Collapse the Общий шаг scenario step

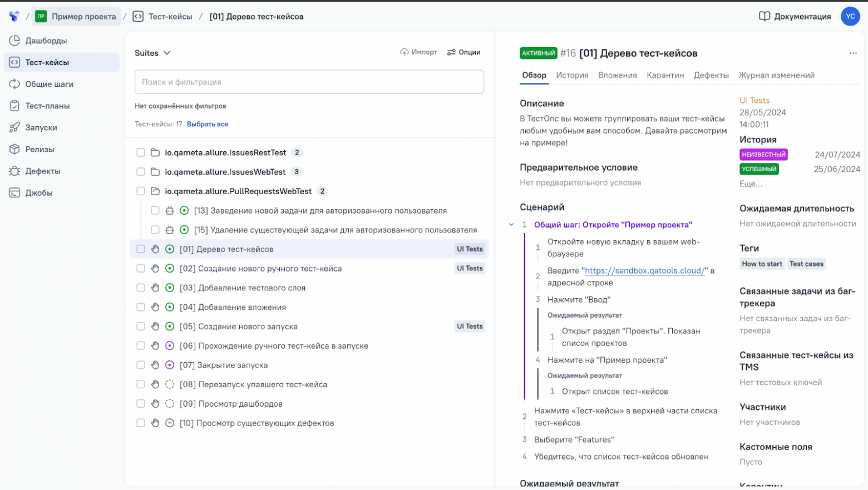pos(511,225)
